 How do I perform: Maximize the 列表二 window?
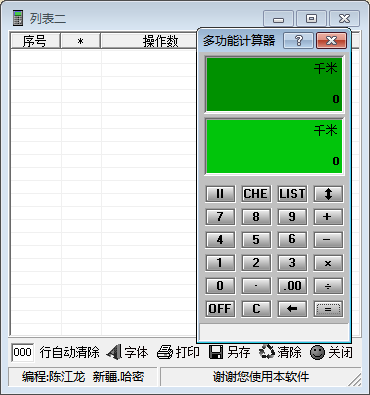click(x=311, y=19)
